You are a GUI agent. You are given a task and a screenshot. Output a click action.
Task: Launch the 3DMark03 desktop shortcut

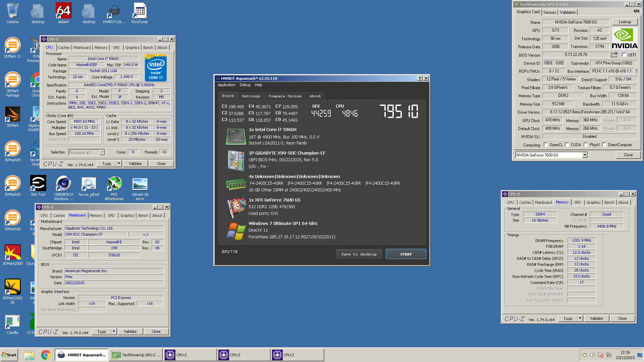tap(12, 152)
